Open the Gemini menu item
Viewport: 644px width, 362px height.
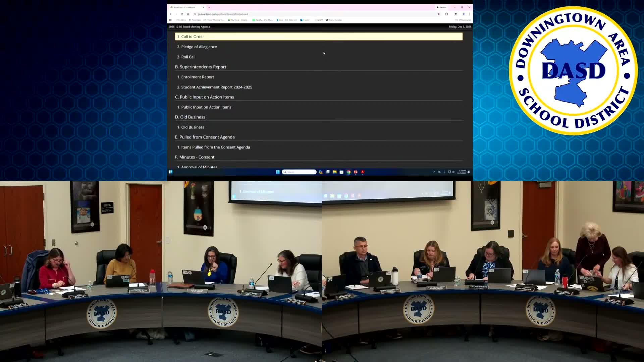(442, 7)
